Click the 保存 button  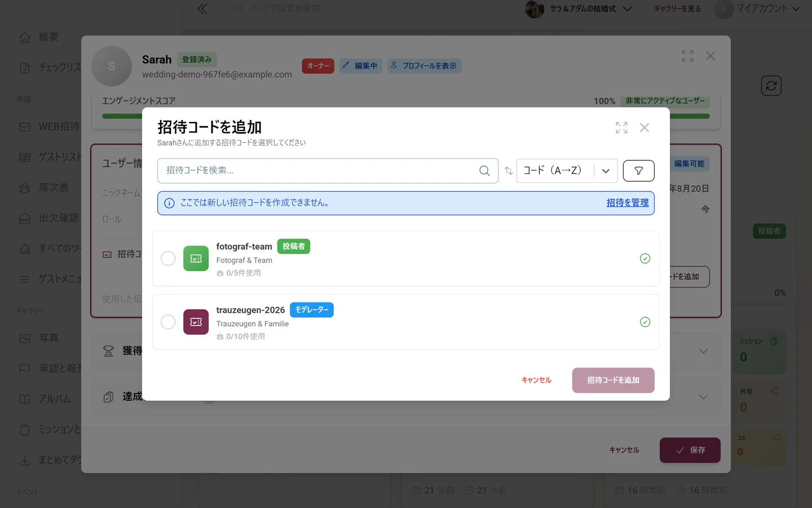pyautogui.click(x=690, y=450)
